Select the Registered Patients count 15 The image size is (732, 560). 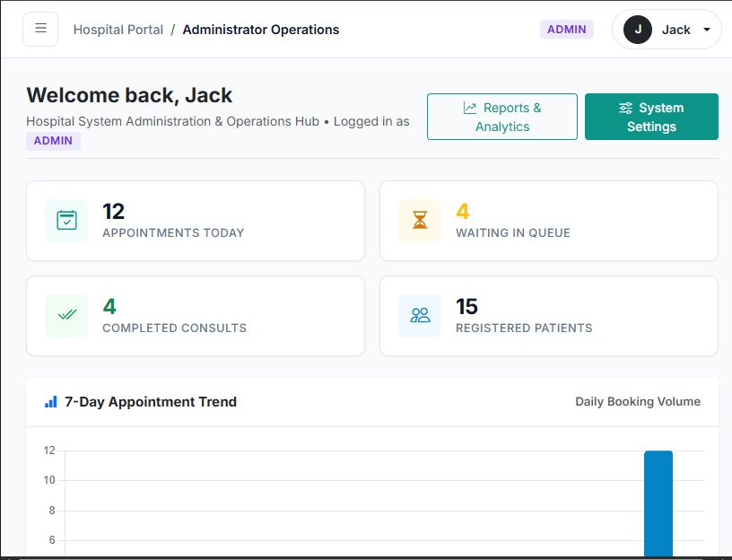tap(466, 307)
